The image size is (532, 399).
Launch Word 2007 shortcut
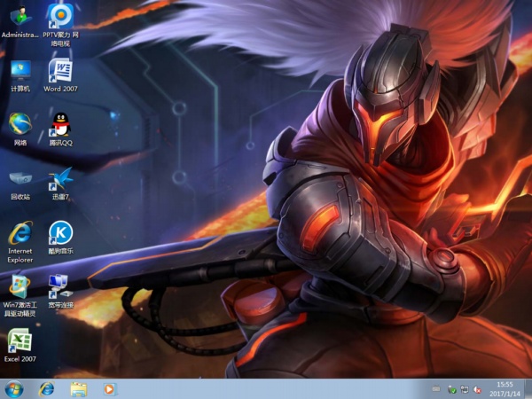[x=60, y=75]
